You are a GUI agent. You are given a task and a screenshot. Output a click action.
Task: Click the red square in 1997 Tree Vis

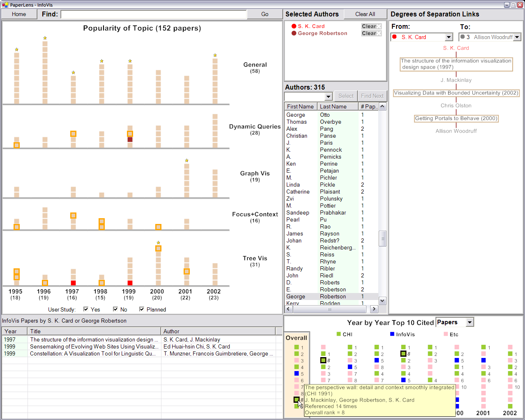[73, 283]
